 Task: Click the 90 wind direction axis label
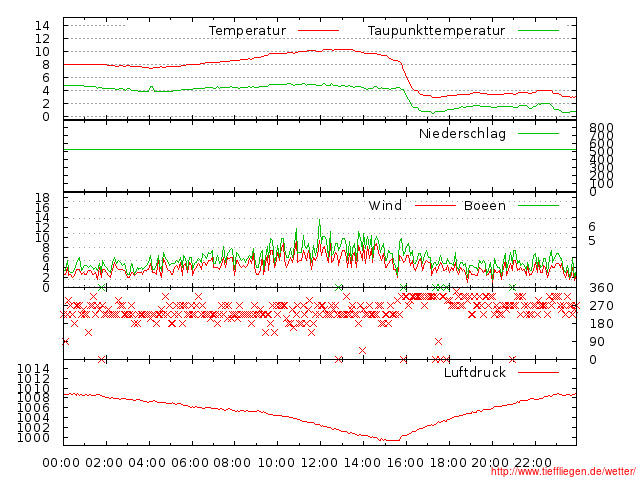click(597, 342)
